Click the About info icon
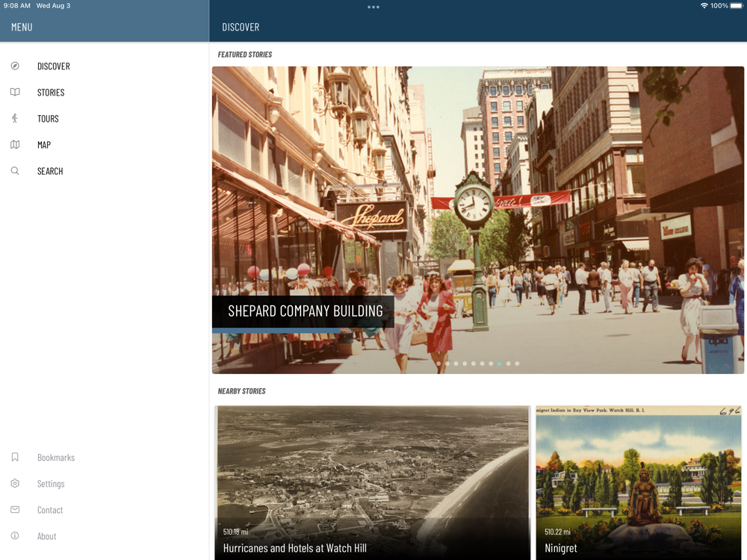Screen dimensions: 747x560 tap(15, 535)
